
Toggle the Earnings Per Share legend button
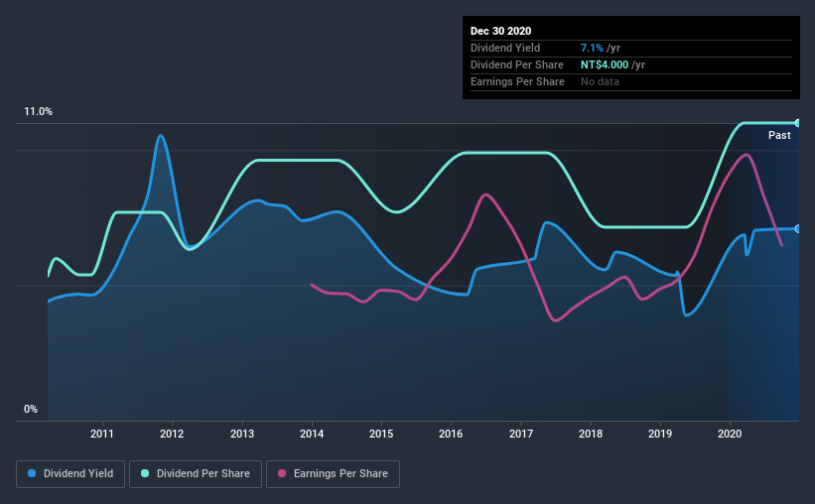point(333,474)
